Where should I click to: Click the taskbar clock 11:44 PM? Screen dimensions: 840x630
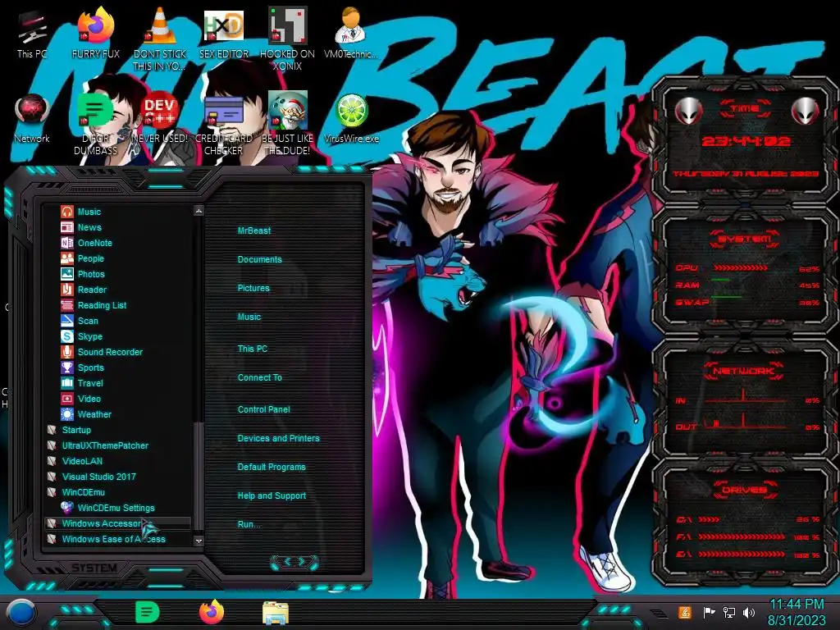pos(797,605)
